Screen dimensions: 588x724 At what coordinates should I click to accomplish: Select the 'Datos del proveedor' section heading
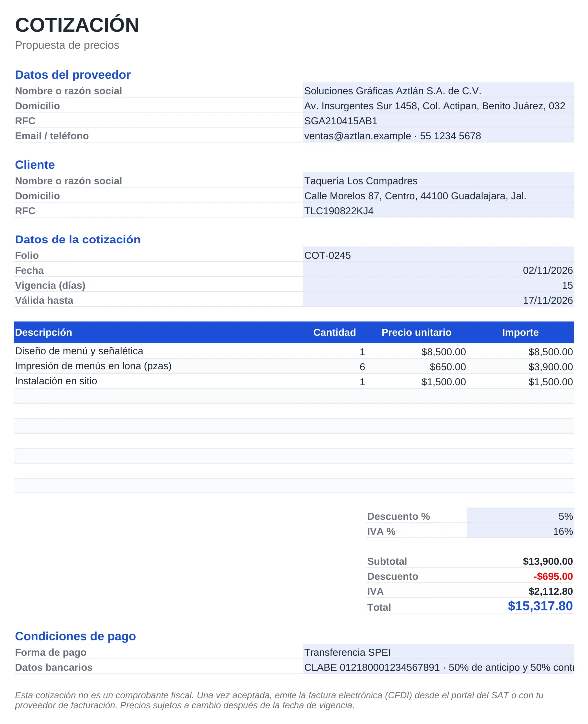73,75
